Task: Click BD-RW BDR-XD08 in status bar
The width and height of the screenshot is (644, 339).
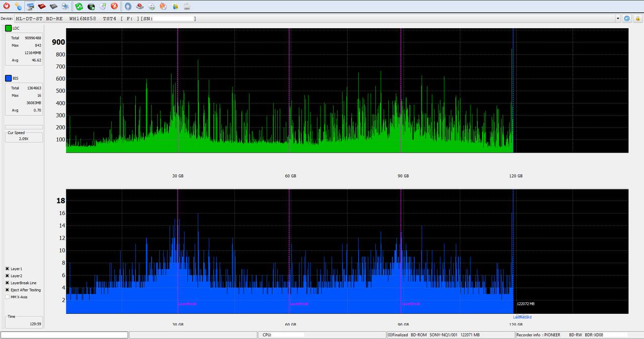Action: (x=586, y=335)
